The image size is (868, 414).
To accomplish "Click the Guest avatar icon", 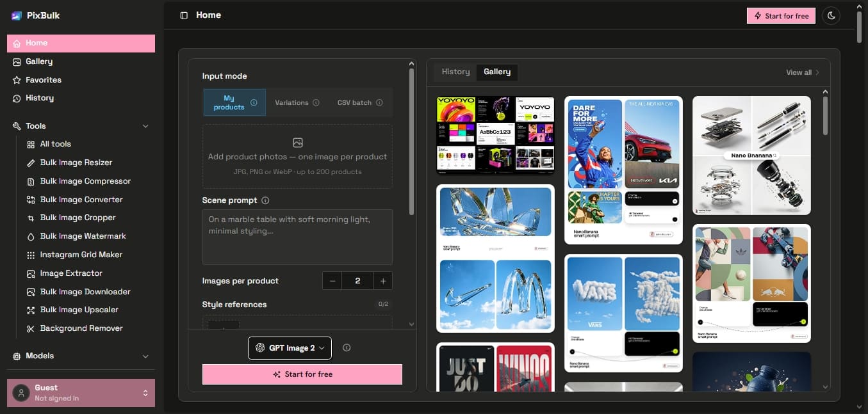I will tap(22, 393).
